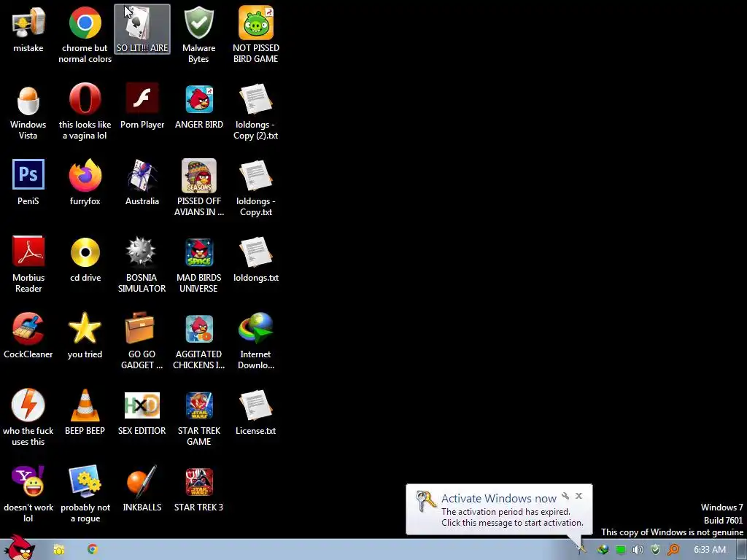747x560 pixels.
Task: Open pinned Chrome on the taskbar
Action: [93, 550]
